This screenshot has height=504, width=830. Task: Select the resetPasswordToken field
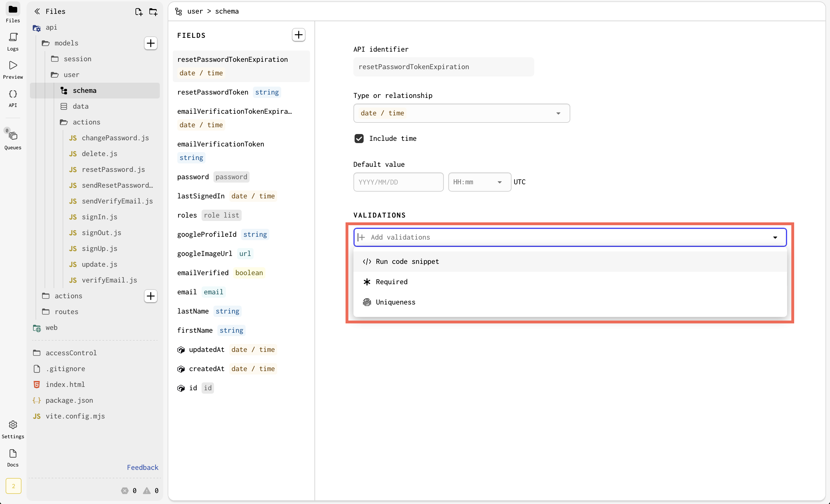pos(241,92)
